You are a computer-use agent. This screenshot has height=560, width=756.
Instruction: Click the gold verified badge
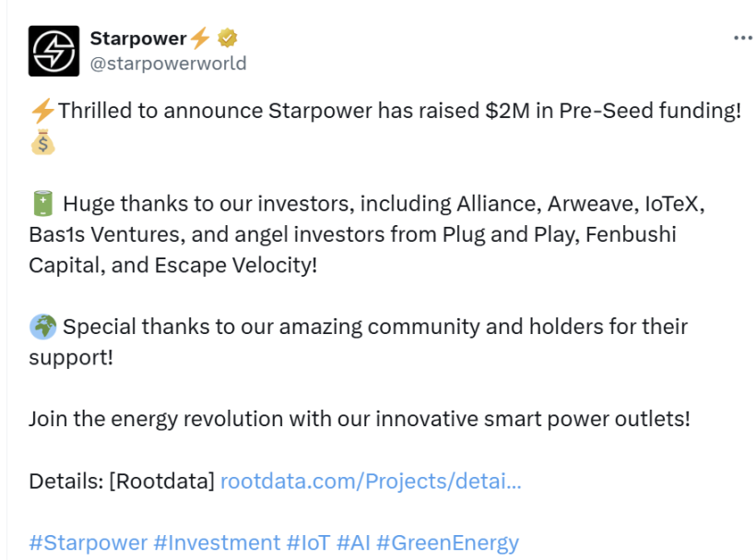228,39
